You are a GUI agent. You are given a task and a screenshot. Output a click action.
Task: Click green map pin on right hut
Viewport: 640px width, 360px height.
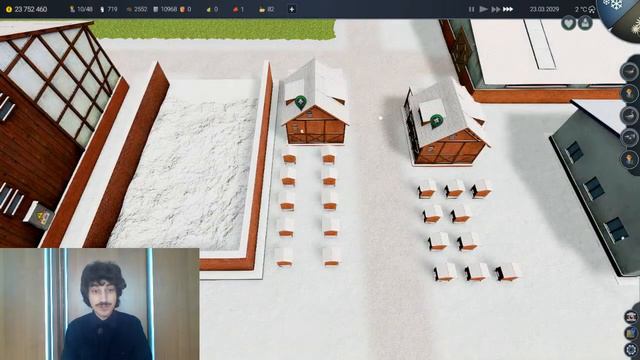tap(436, 121)
